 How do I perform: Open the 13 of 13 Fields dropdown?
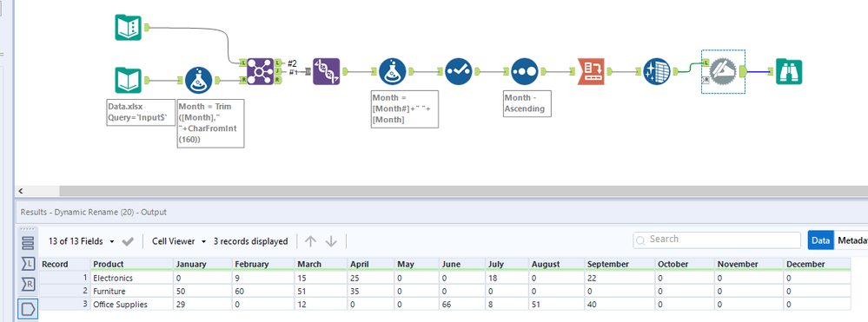[82, 241]
